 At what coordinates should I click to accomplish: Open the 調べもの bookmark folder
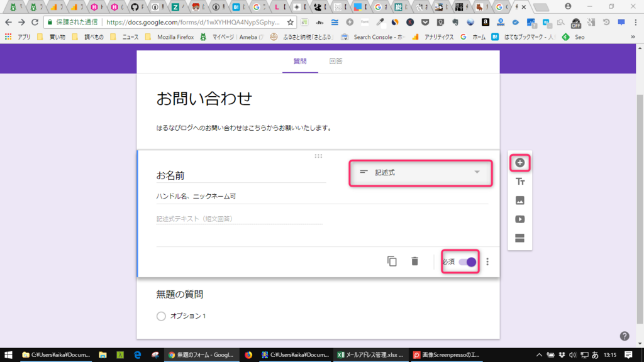coord(88,37)
